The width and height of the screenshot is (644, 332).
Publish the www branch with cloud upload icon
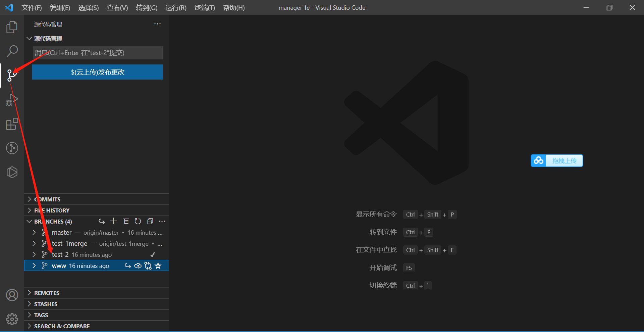138,266
